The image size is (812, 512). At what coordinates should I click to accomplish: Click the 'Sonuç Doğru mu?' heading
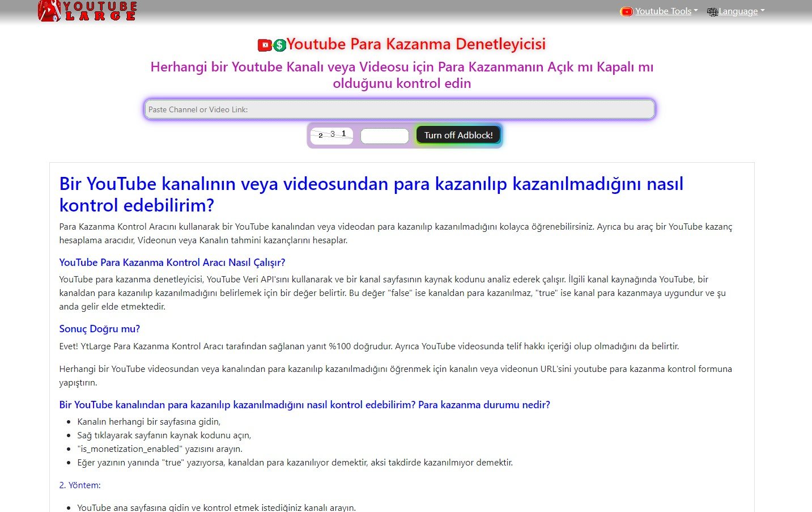point(100,329)
